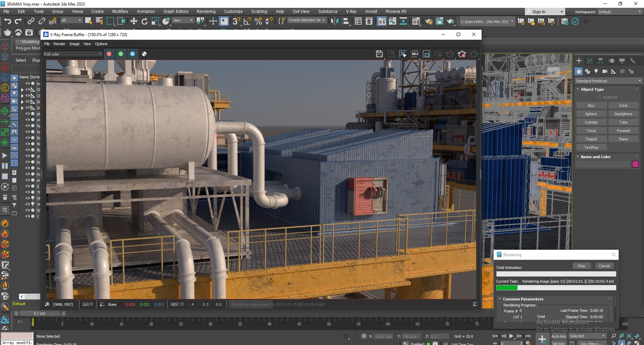Screen dimensions: 644x345
Task: Click the magenta object color swatch
Action: pyautogui.click(x=635, y=164)
